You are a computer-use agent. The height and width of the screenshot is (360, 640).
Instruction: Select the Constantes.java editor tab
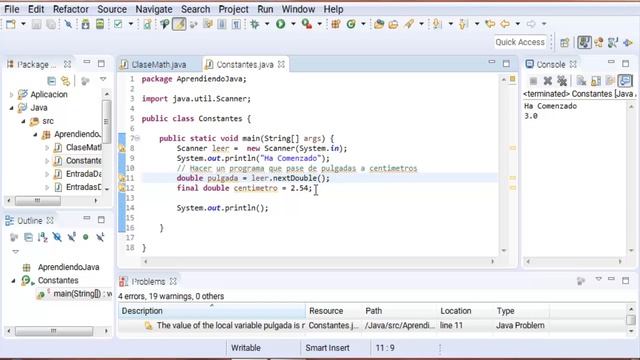coord(244,64)
